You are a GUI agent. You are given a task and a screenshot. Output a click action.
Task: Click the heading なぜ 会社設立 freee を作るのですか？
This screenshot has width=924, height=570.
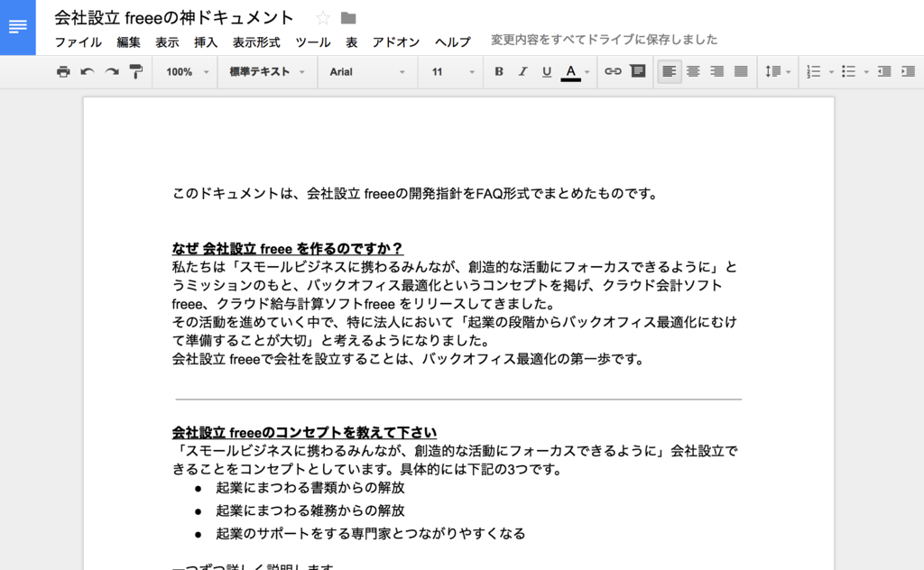pyautogui.click(x=288, y=249)
